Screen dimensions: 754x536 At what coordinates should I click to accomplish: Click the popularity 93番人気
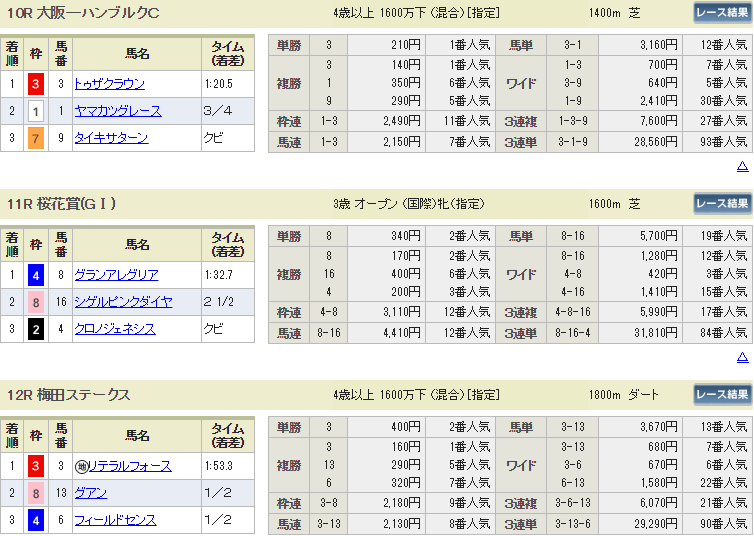click(x=724, y=142)
